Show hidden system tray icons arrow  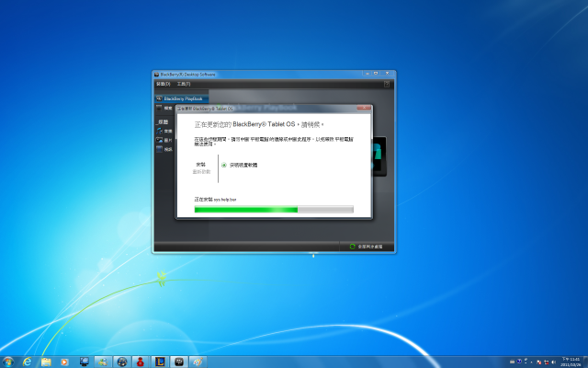pyautogui.click(x=531, y=362)
